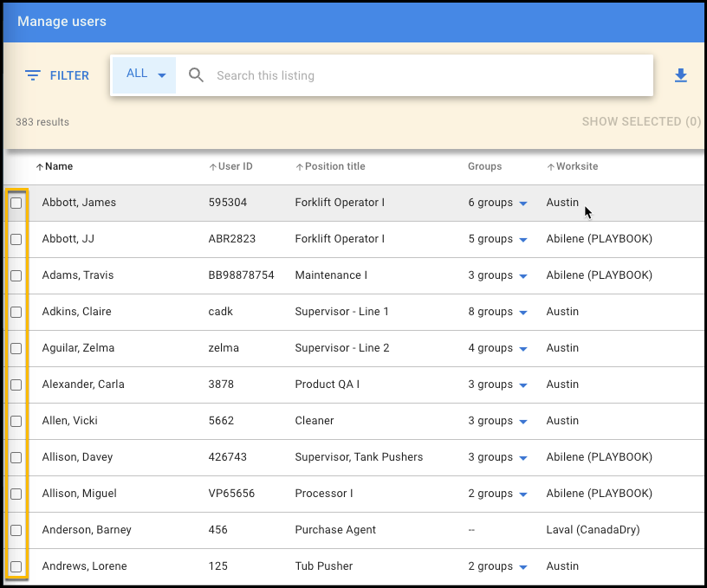Screen dimensions: 707x588
Task: Tick checkbox for Allison, Davey
Action: pos(16,456)
